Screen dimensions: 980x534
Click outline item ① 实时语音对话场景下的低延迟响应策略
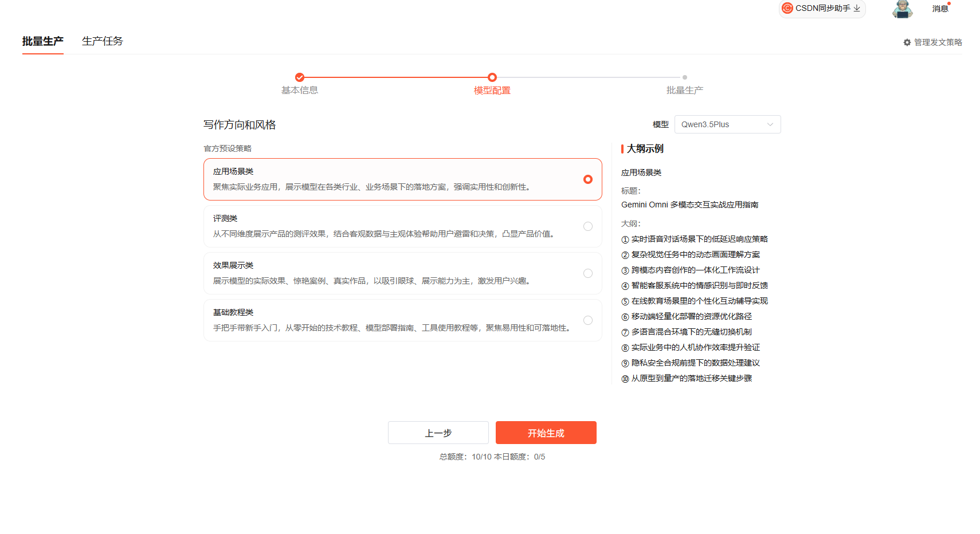click(x=695, y=239)
